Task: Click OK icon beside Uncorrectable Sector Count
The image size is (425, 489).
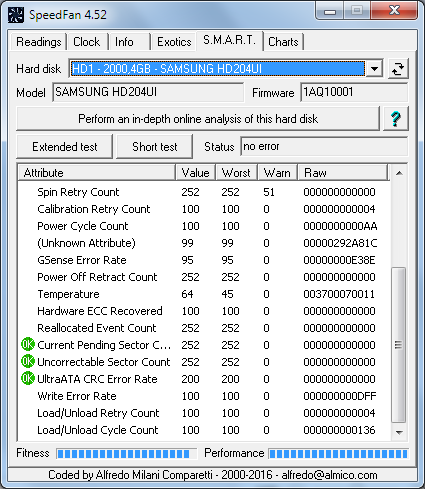Action: (28, 362)
